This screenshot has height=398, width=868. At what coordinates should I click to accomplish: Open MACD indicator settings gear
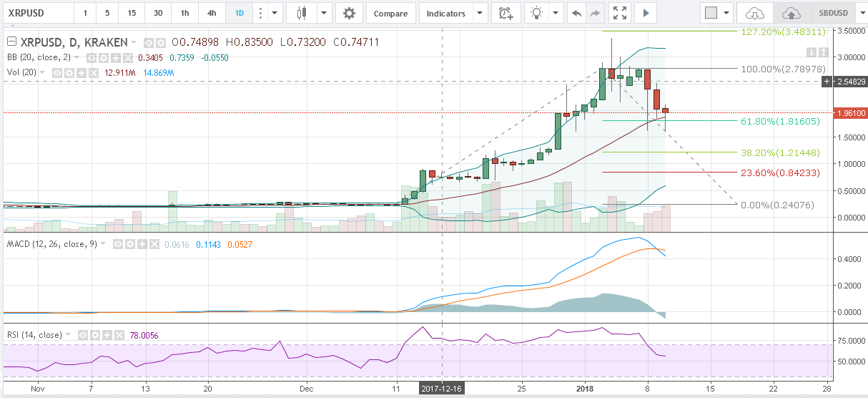[x=130, y=245]
